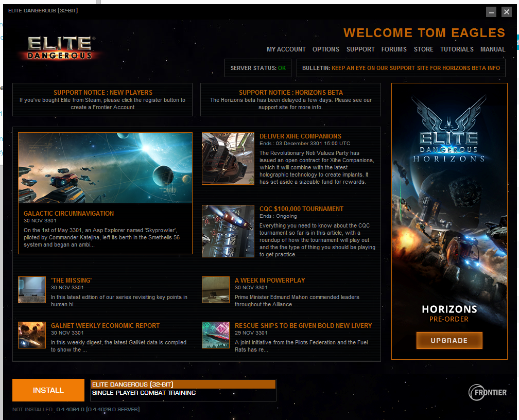Image resolution: width=519 pixels, height=420 pixels.
Task: Click 'The Missing' article thumbnail
Action: pyautogui.click(x=32, y=290)
